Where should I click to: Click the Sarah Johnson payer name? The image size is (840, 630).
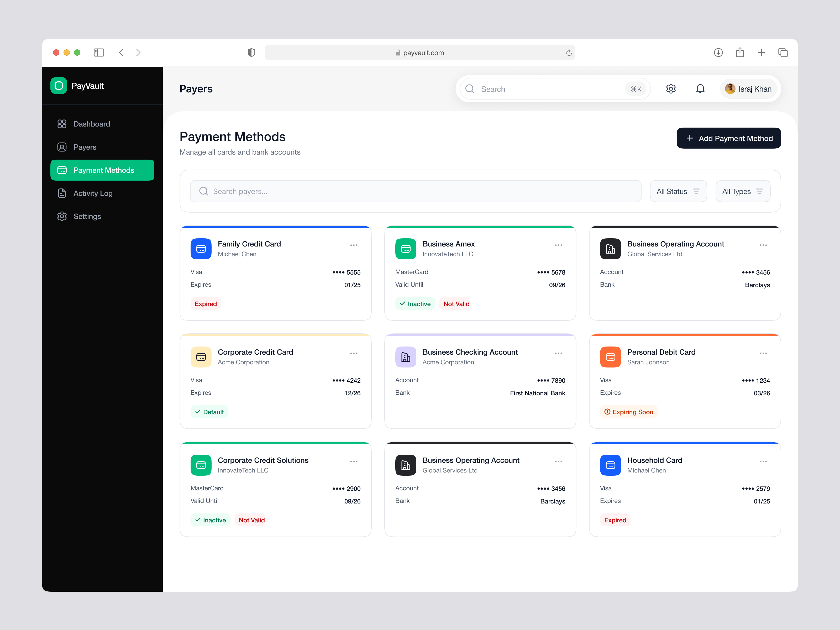(648, 362)
